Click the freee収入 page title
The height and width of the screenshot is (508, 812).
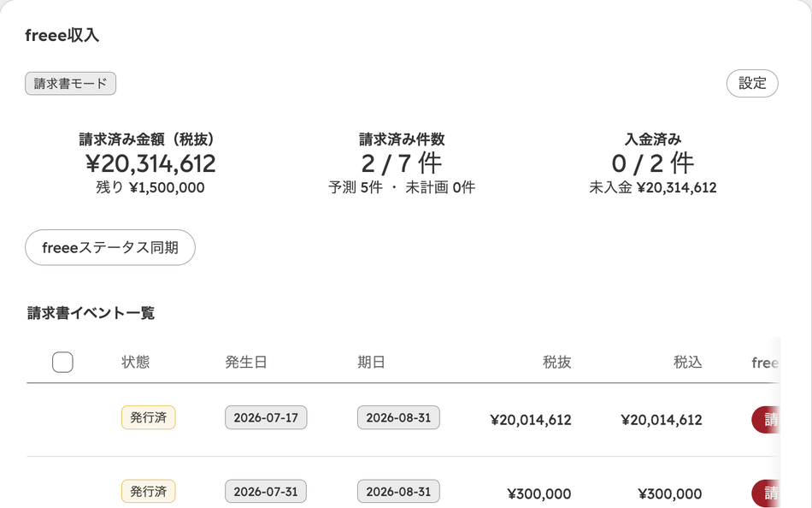click(62, 35)
